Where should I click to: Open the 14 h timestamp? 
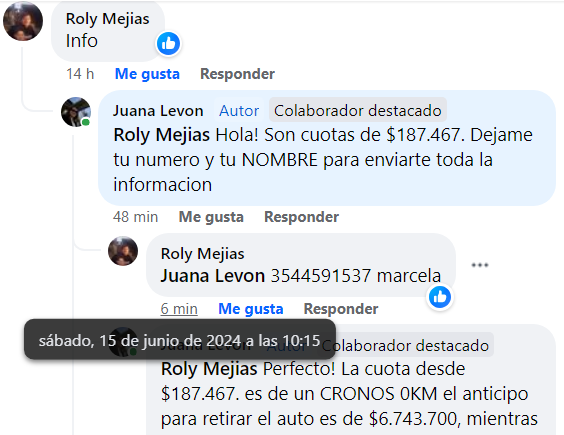80,74
